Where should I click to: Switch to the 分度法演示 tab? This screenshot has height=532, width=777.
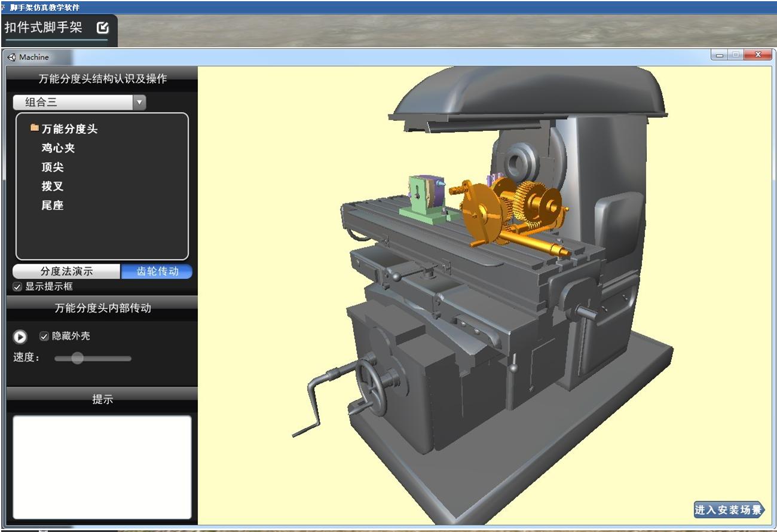(67, 271)
